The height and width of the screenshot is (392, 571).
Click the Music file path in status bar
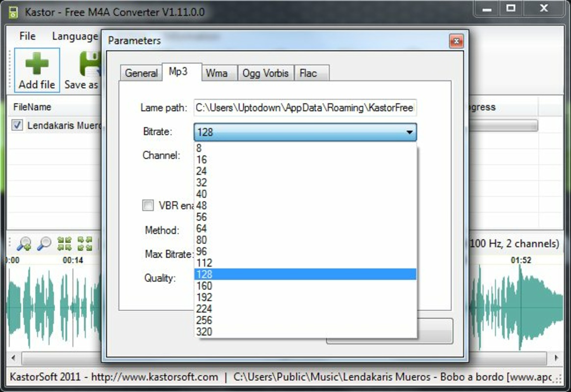[x=392, y=377]
